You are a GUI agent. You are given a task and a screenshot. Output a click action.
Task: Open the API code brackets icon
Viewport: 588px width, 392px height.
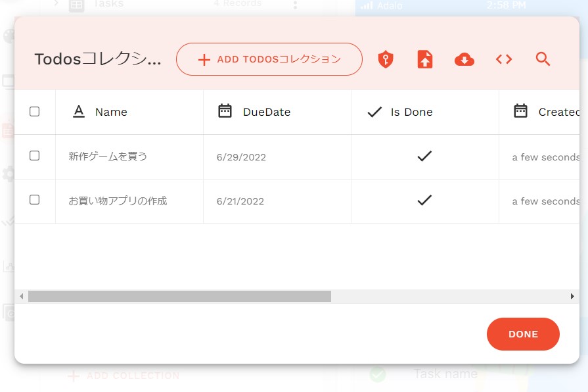click(x=504, y=60)
